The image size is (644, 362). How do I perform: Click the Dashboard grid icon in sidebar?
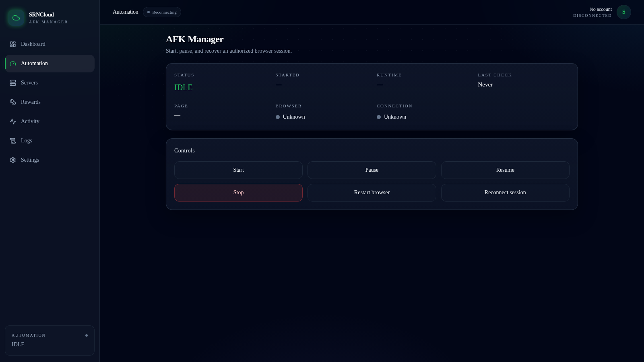coord(13,44)
